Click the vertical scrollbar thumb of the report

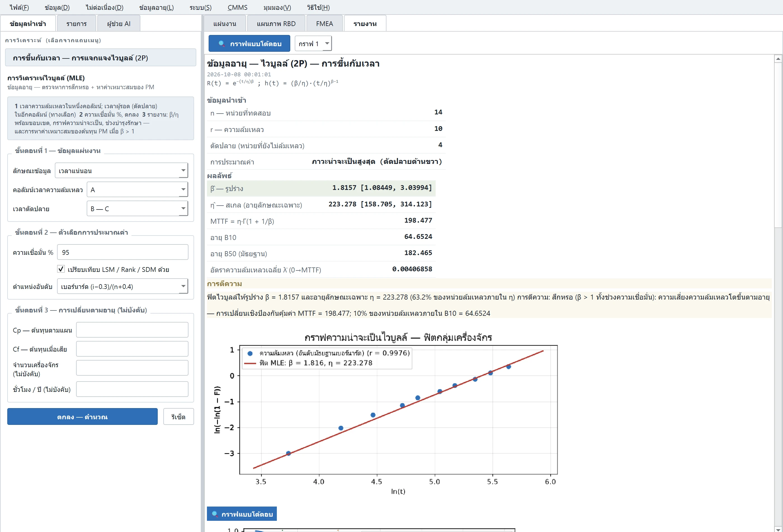778,145
